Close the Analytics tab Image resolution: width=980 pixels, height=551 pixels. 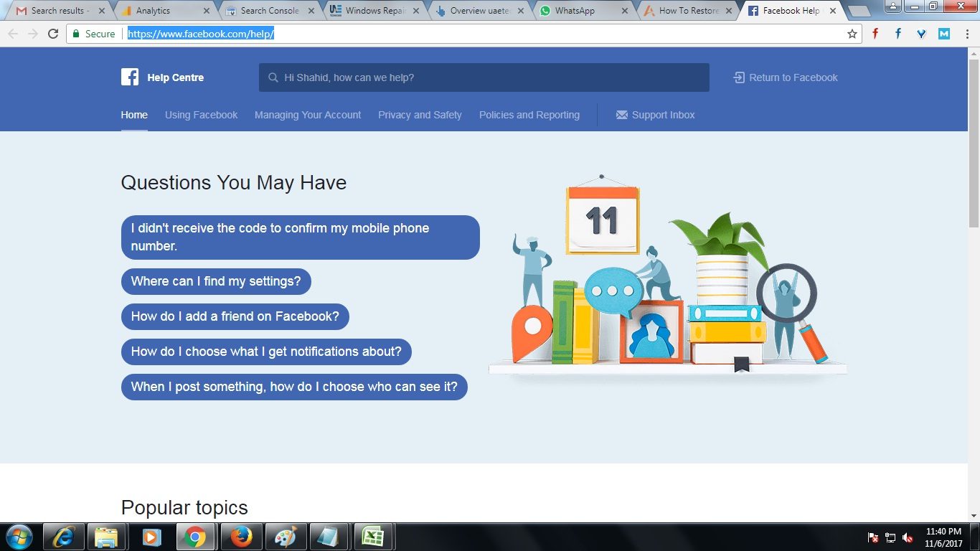207,11
